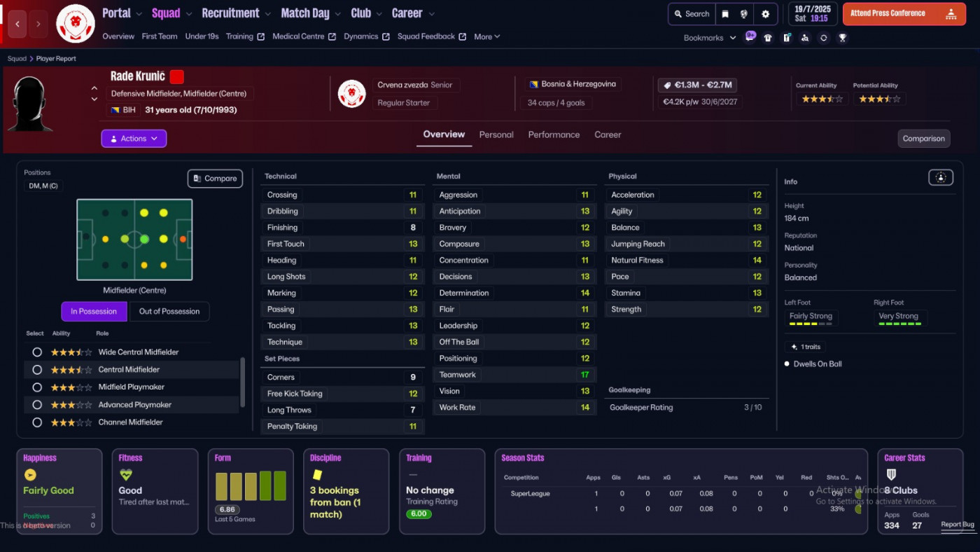This screenshot has width=980, height=552.
Task: Switch to Out of Possession view
Action: (169, 312)
